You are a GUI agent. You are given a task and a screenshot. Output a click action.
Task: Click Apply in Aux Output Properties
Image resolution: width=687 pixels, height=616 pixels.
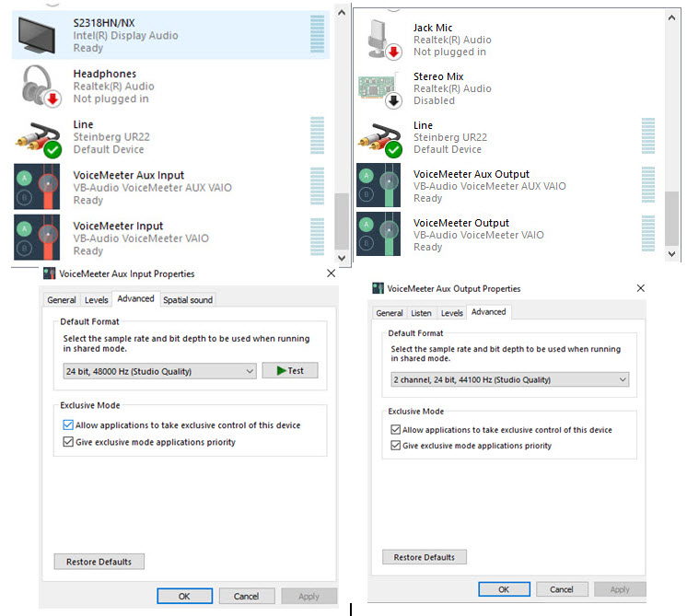(x=620, y=589)
